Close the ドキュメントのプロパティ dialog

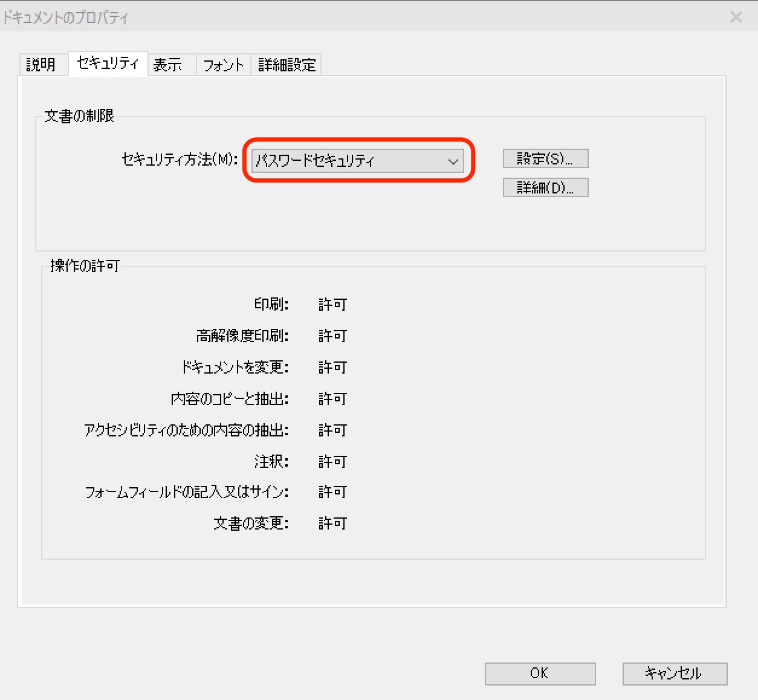coord(736,17)
